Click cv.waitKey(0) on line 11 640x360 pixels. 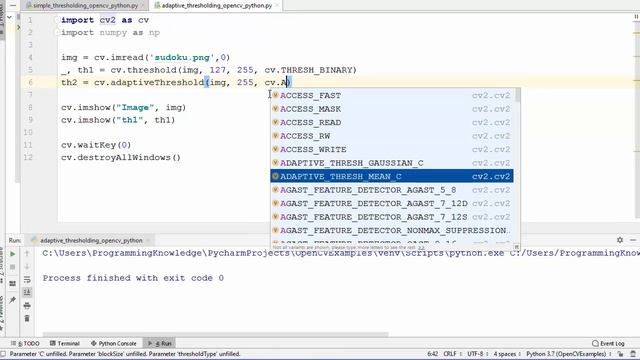coord(96,145)
